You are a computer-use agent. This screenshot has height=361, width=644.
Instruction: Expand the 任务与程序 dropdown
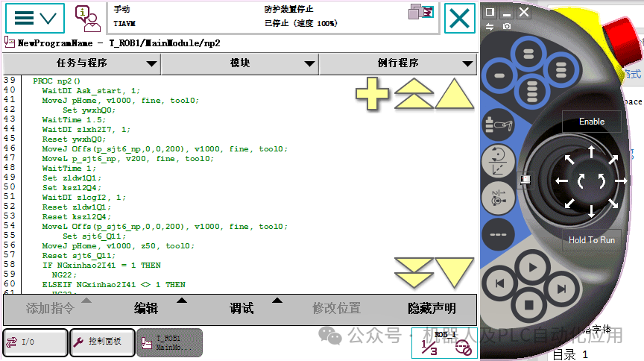[x=82, y=63]
